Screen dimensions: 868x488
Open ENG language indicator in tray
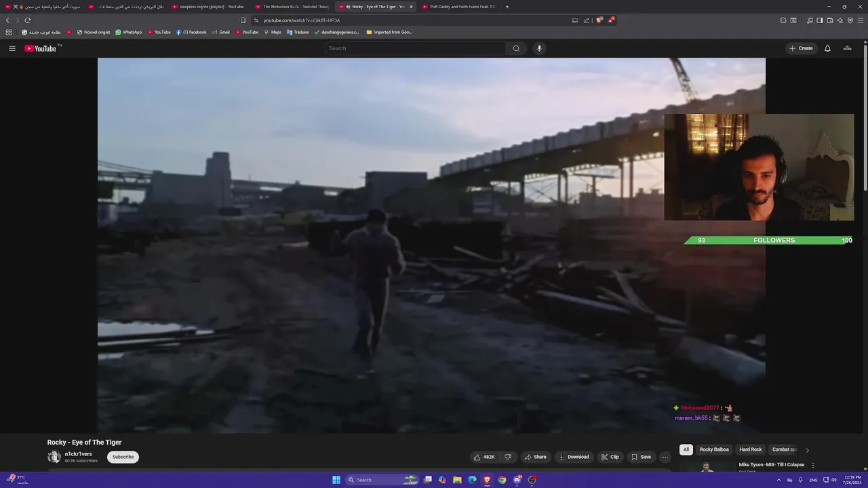tap(813, 480)
